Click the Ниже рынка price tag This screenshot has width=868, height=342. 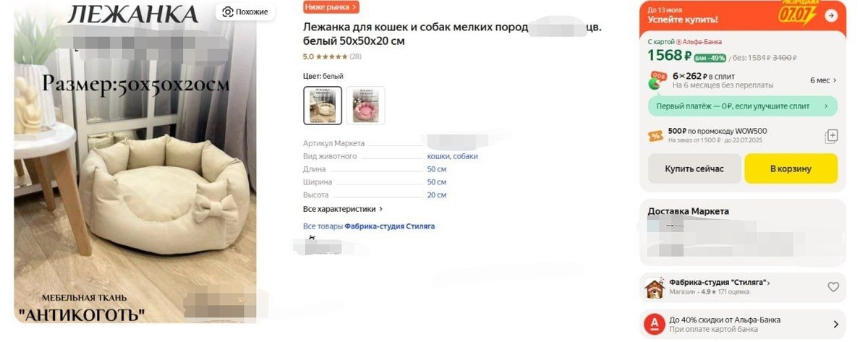pos(331,7)
